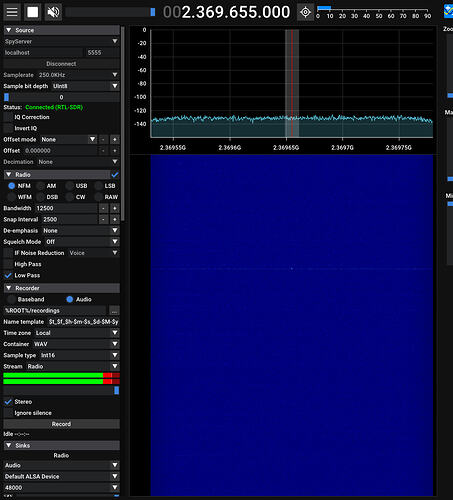Open the Default ALSA Device dropdown
This screenshot has width=453, height=500.
[x=61, y=476]
